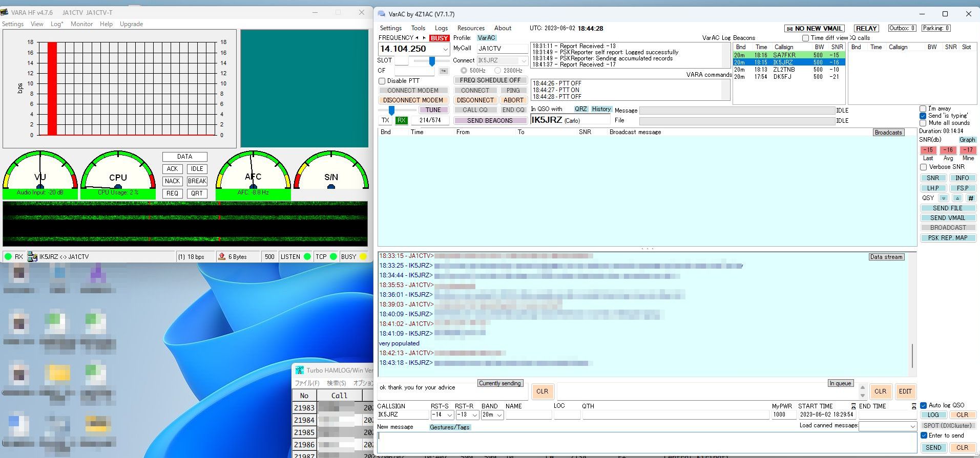Click the SEND VMAIL button
Viewport: 980px width, 458px height.
(x=948, y=218)
